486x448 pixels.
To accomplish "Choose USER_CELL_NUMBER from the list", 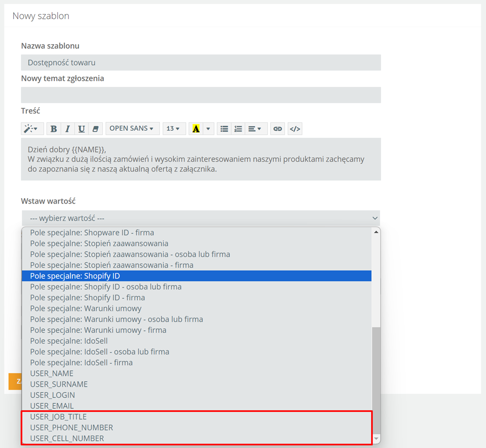I will [197, 439].
